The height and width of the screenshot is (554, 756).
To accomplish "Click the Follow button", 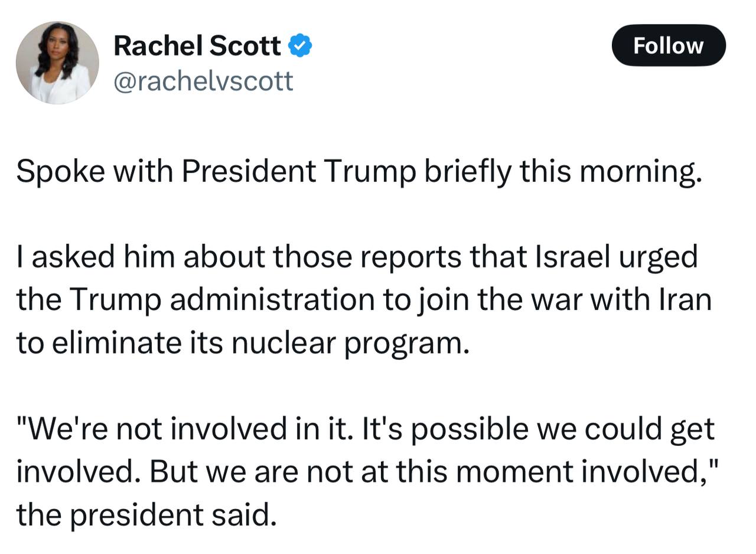I will point(668,45).
